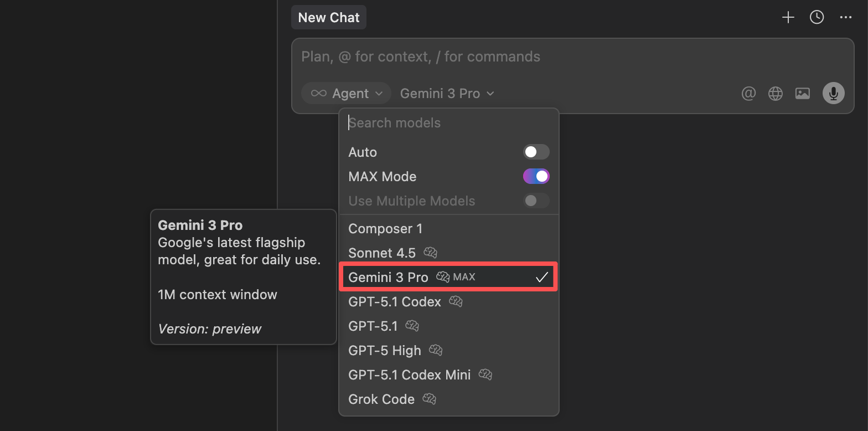The width and height of the screenshot is (868, 431).
Task: Toggle Auto model selection off
Action: point(536,152)
